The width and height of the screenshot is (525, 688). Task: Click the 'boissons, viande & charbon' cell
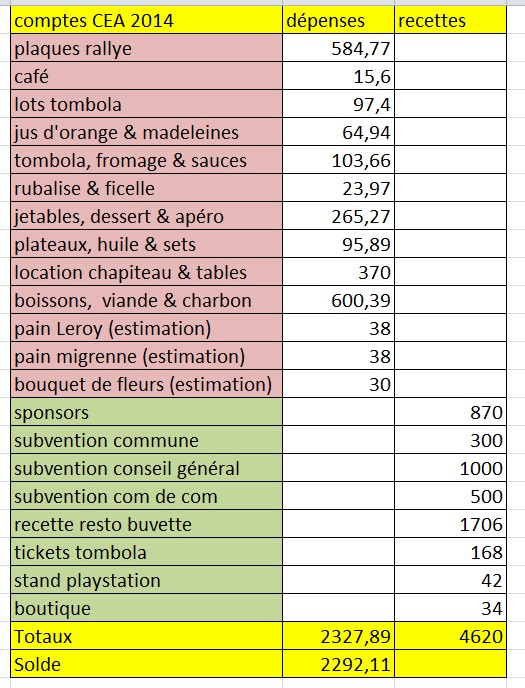(x=146, y=300)
